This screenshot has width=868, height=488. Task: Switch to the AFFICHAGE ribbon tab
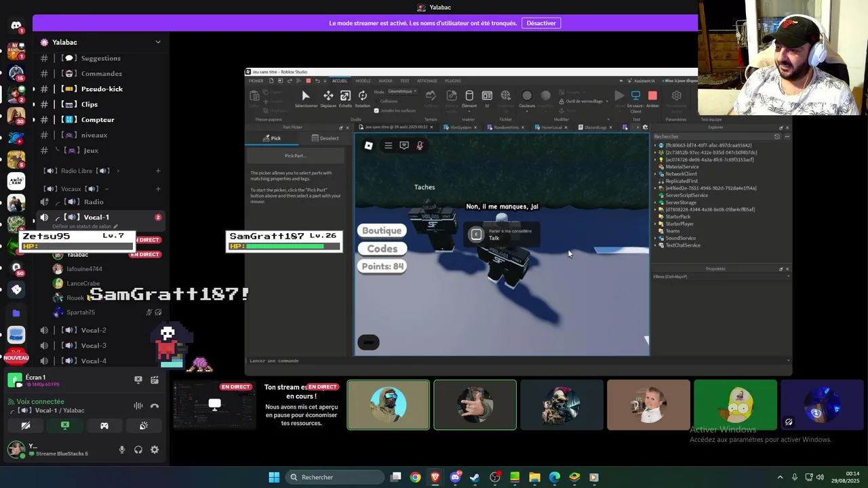427,81
